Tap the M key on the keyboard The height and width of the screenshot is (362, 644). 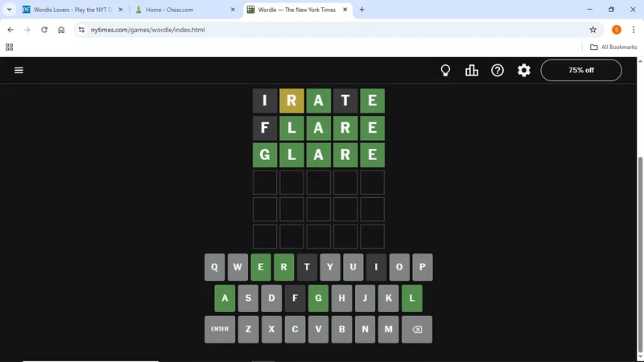click(x=389, y=329)
